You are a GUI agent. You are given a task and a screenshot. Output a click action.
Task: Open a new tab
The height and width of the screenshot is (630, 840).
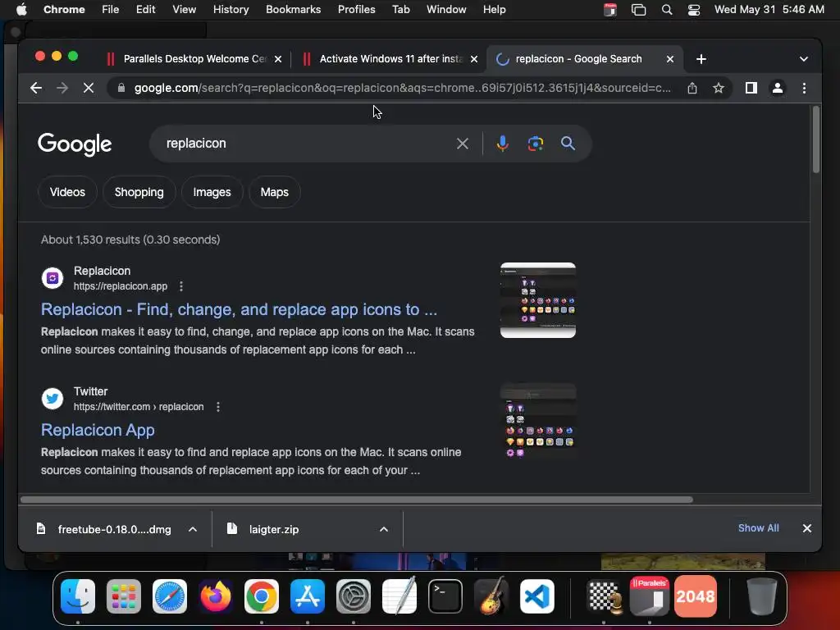tap(701, 59)
